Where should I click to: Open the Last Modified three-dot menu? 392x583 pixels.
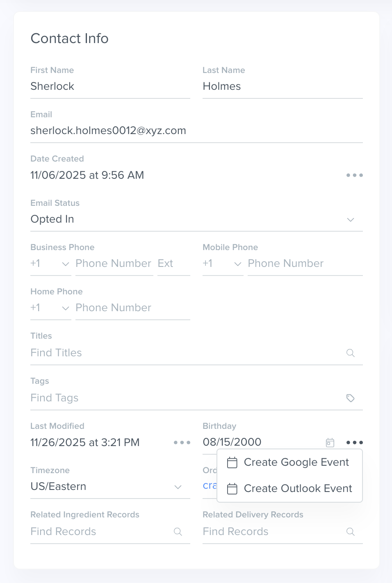182,442
